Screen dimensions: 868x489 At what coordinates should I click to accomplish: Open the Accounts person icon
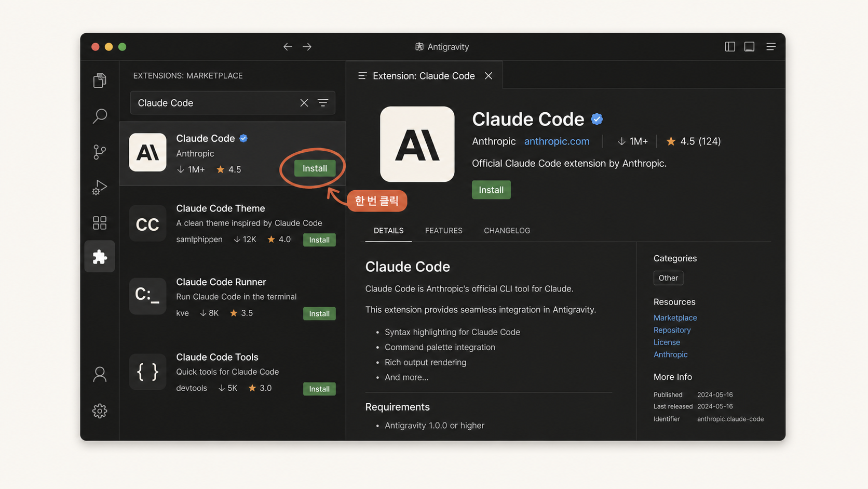click(x=100, y=374)
